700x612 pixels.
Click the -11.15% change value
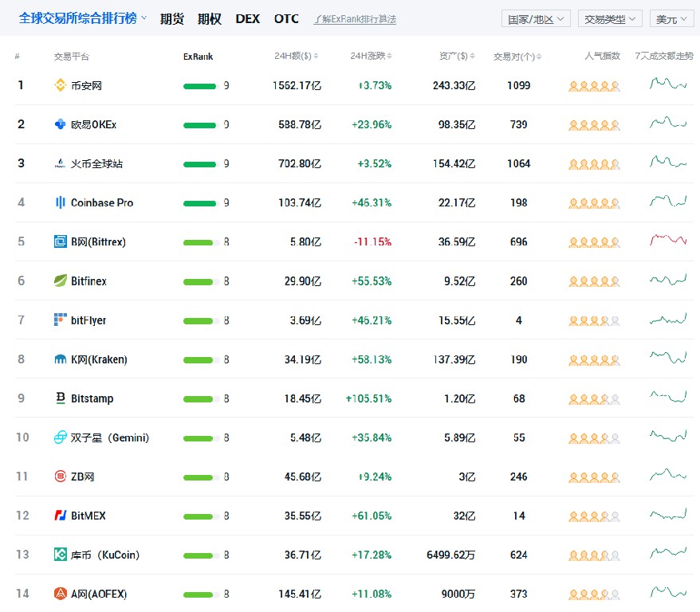(373, 241)
